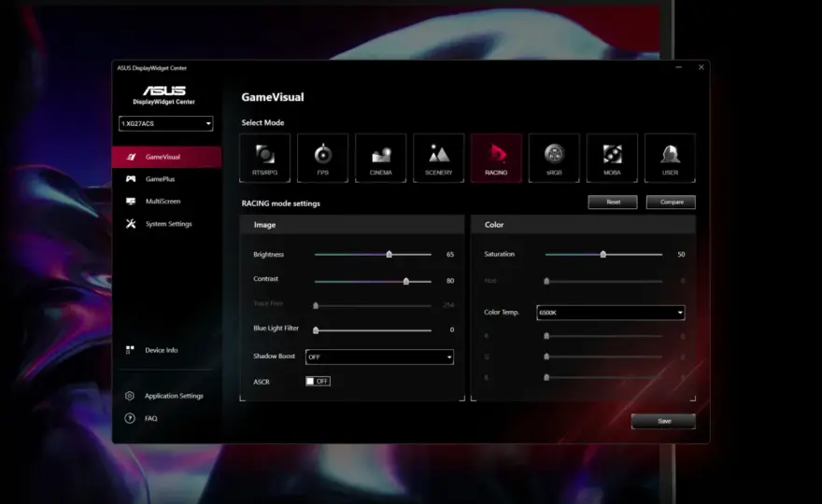The height and width of the screenshot is (504, 822).
Task: Click the Contrast slider handle
Action: (x=406, y=281)
